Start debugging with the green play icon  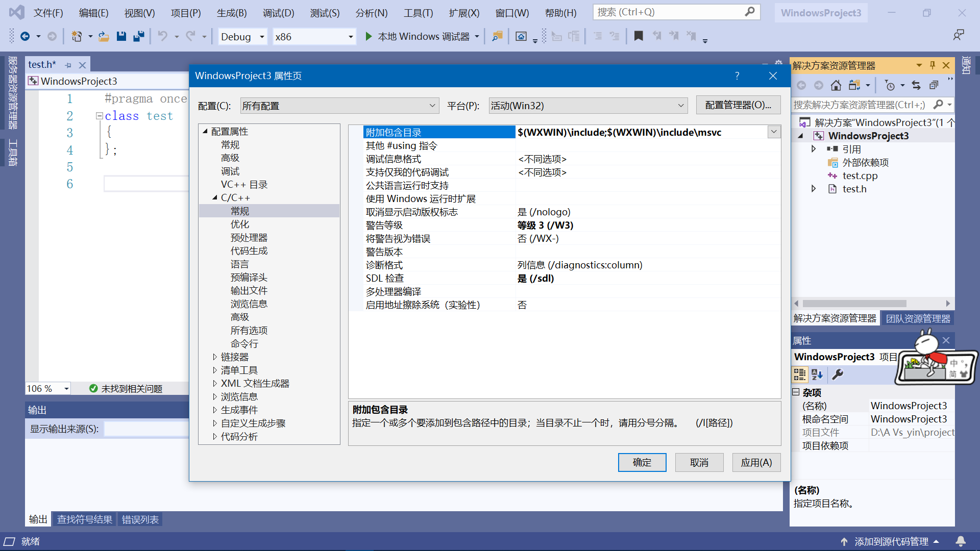(369, 36)
